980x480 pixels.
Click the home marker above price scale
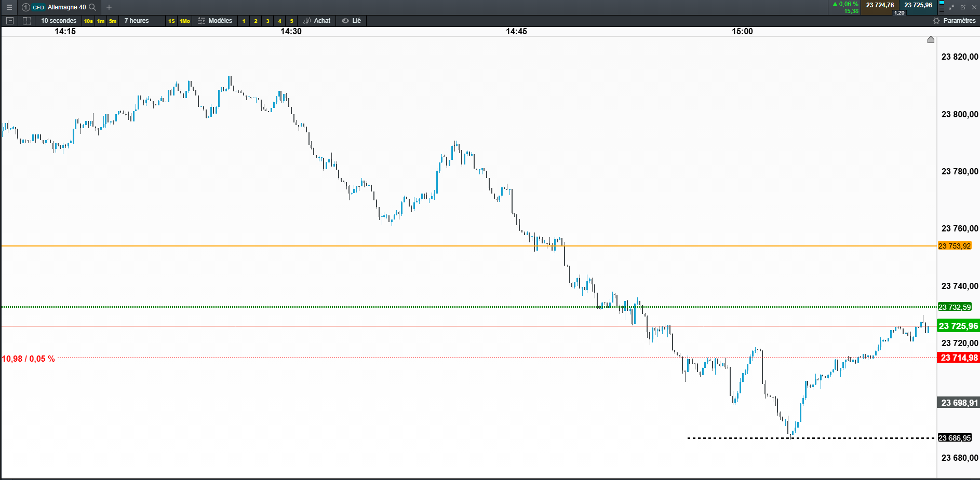(931, 40)
